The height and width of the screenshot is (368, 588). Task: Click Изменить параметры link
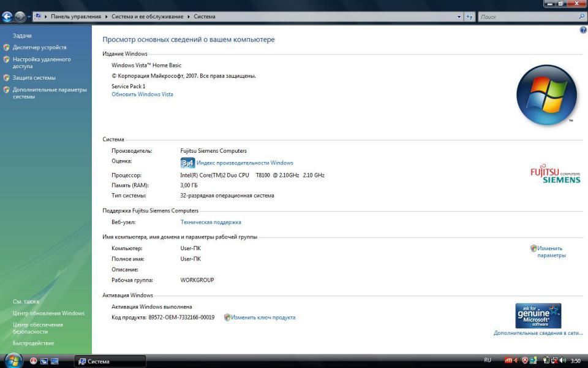tap(551, 252)
